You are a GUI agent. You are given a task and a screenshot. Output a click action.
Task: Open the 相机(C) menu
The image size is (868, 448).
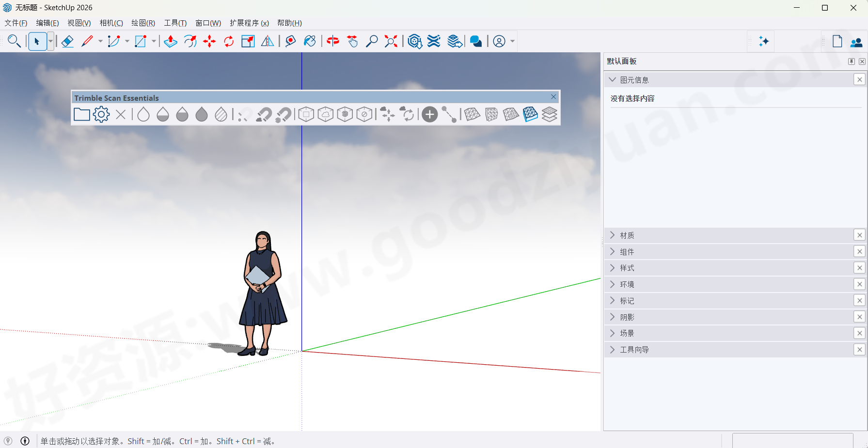click(x=111, y=23)
